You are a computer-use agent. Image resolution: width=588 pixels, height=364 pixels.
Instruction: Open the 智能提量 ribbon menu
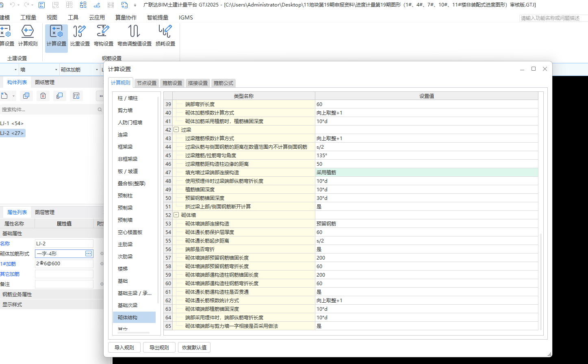pyautogui.click(x=158, y=17)
